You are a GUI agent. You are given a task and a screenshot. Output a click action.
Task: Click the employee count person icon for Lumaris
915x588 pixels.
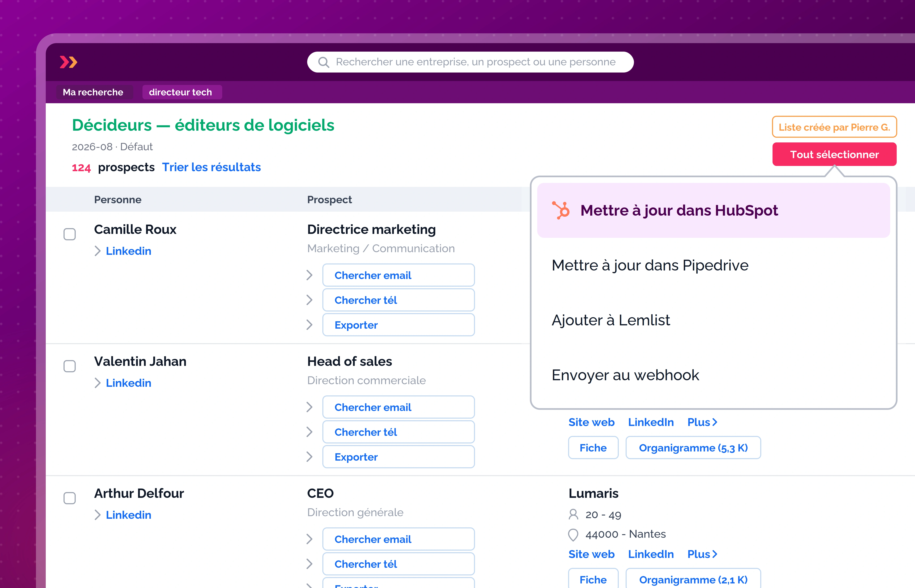coord(573,514)
